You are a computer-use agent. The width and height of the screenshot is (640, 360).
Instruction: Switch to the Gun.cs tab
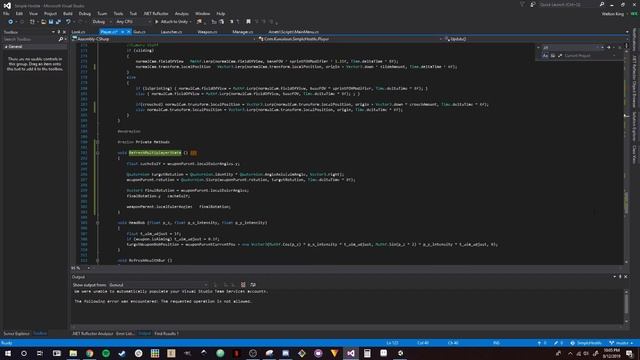click(x=140, y=32)
